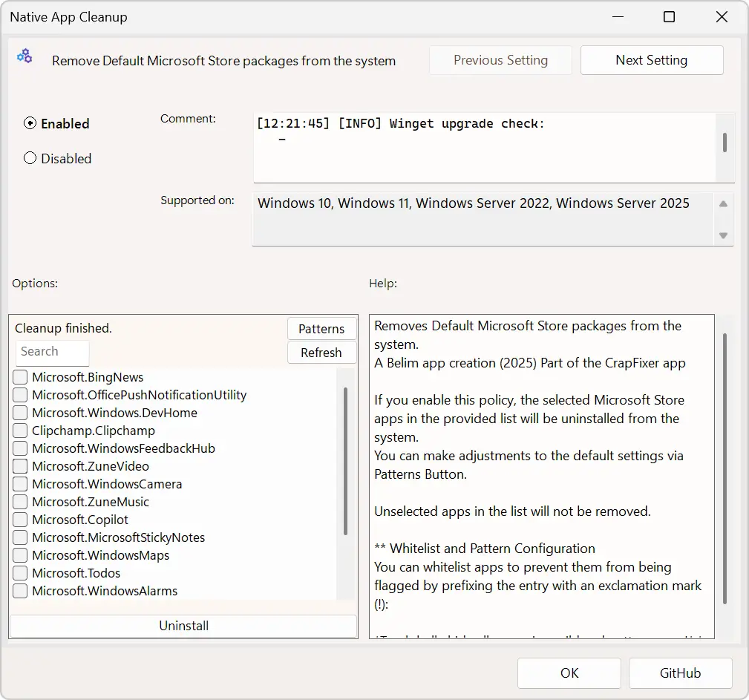Check Microsoft.WindowsFeedbackHub

tap(20, 448)
